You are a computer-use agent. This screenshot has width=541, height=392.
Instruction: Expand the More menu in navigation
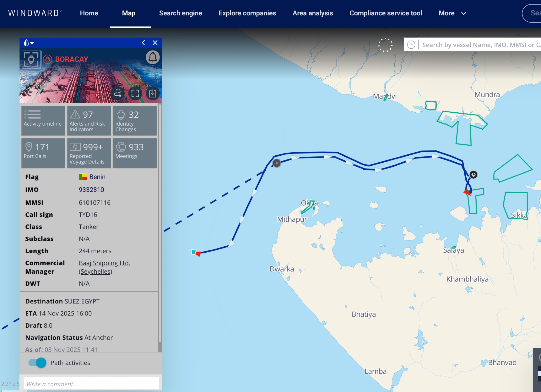point(452,13)
